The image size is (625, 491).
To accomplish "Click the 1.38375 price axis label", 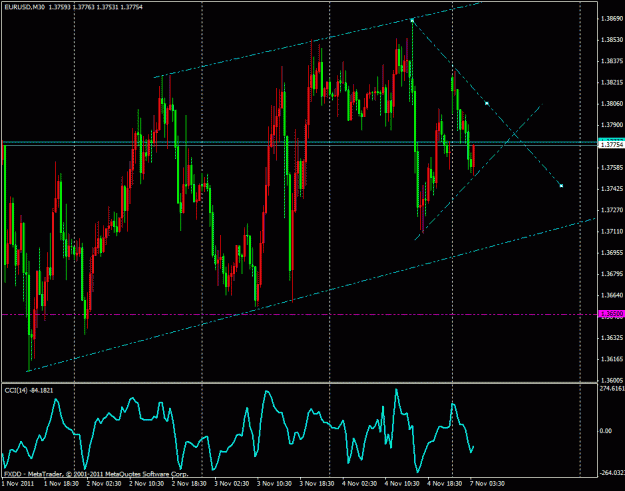I will pyautogui.click(x=612, y=61).
